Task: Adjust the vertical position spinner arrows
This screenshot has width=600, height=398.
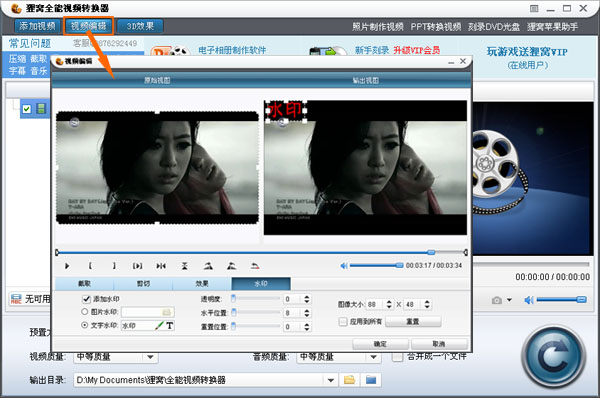Action: click(307, 327)
